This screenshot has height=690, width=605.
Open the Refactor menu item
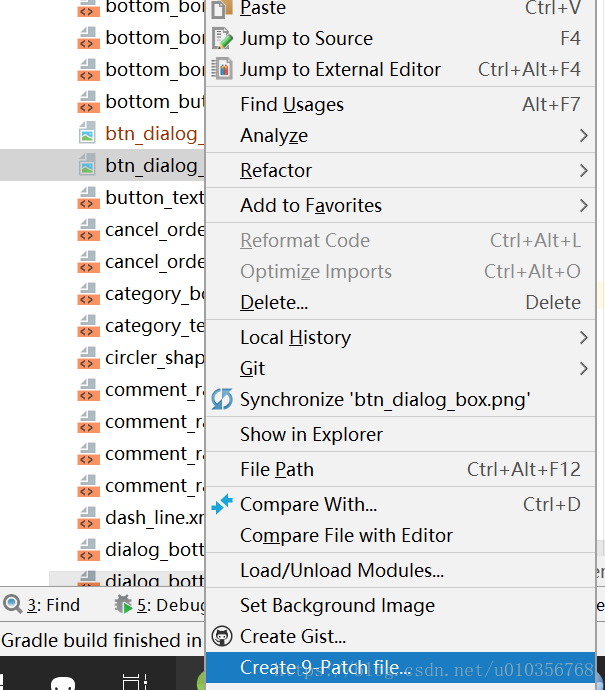point(400,170)
